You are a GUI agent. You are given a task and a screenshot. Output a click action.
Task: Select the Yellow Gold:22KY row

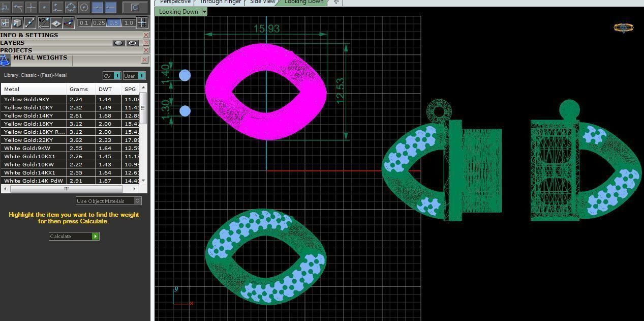[70, 140]
